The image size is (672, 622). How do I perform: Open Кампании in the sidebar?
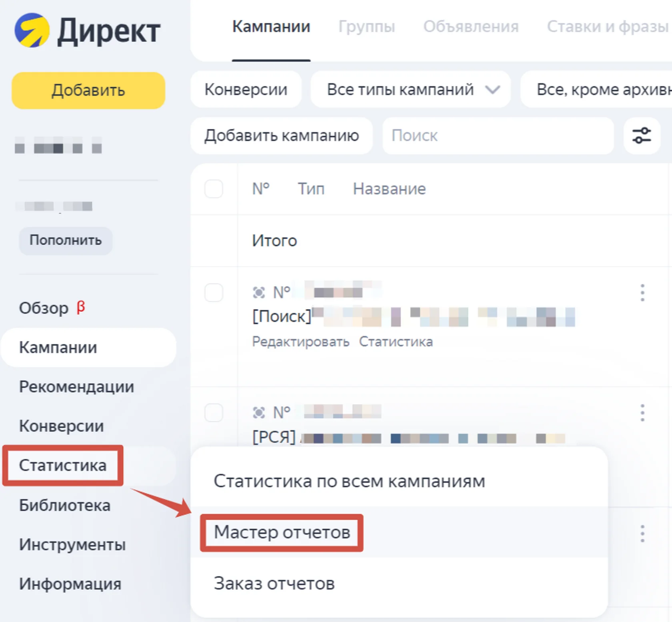[x=89, y=347]
